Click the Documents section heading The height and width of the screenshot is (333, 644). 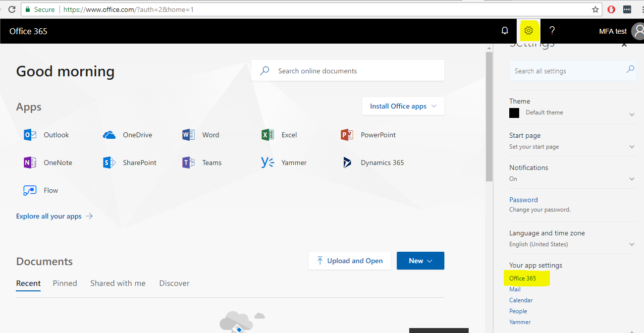[45, 262]
